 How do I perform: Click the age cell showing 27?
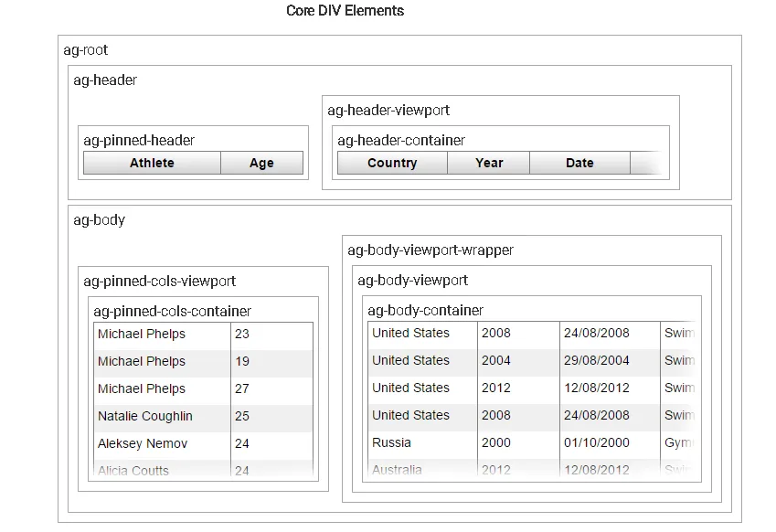point(242,388)
